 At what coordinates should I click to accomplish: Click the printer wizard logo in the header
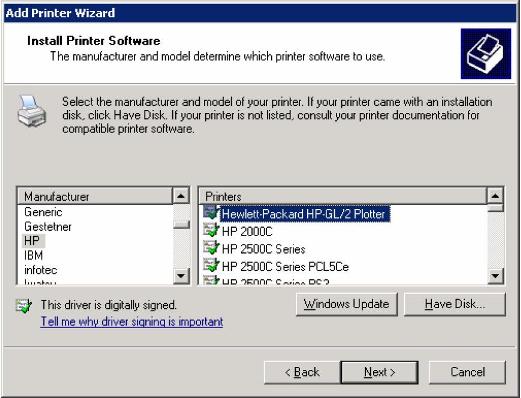[x=486, y=54]
